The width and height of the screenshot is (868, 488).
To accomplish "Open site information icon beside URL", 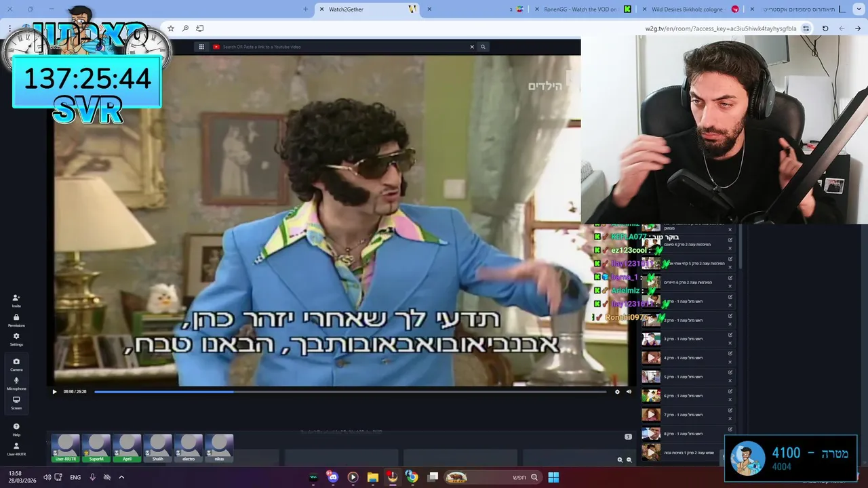I will click(806, 28).
